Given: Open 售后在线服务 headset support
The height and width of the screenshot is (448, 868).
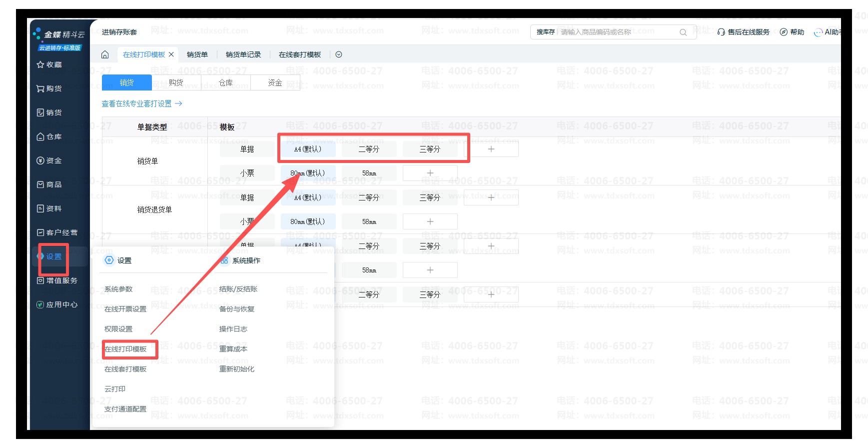Looking at the screenshot, I should point(743,32).
